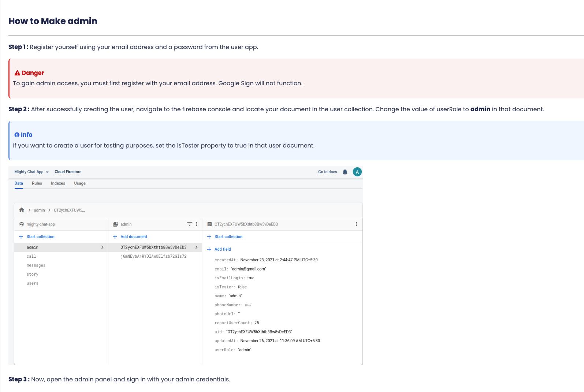This screenshot has height=392, width=584.
Task: Select the users collection
Action: point(33,283)
